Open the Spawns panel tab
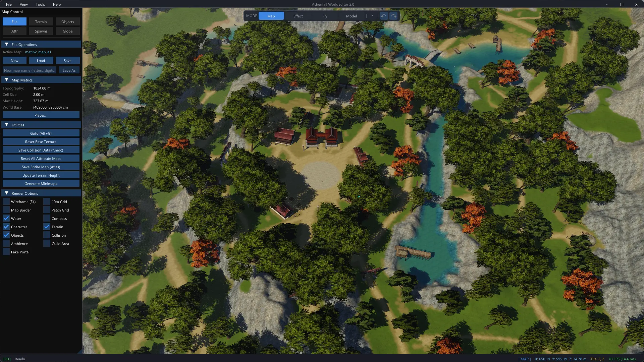Viewport: 644px width, 362px height. pos(41,31)
